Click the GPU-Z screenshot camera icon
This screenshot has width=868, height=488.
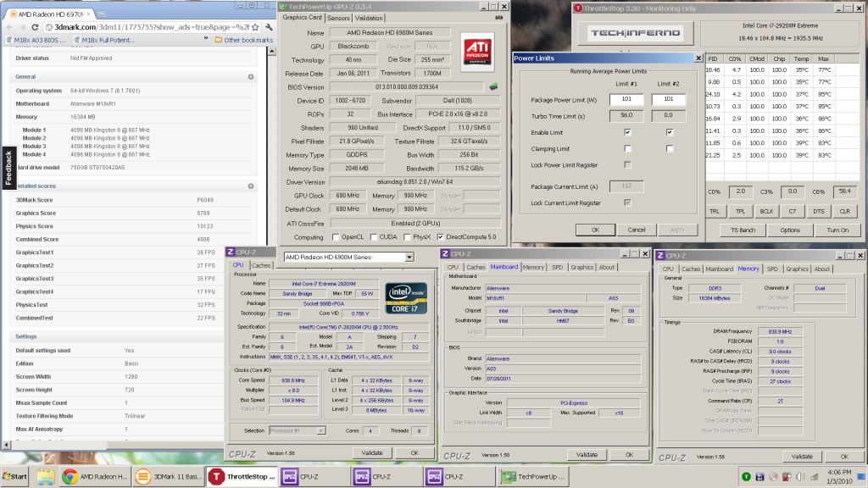(498, 18)
